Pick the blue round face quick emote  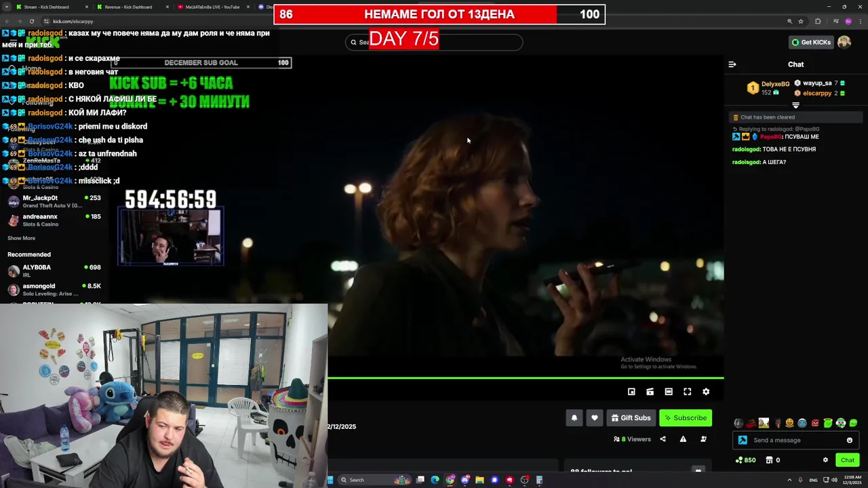[x=802, y=423]
